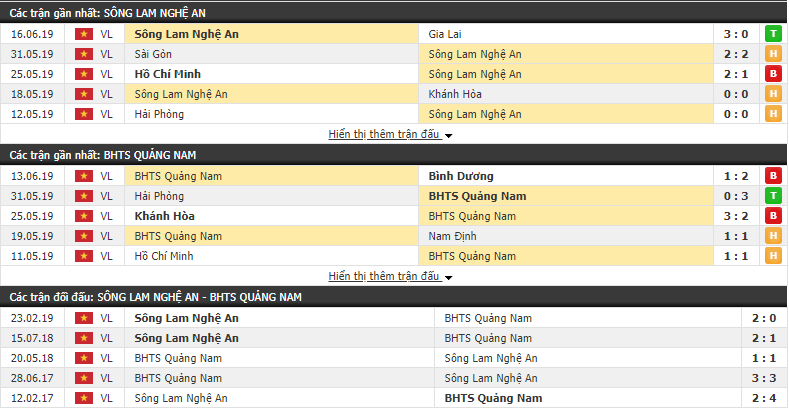The width and height of the screenshot is (789, 408).
Task: Click the red B badge on the Hồ Chí Minh 2:1 row
Action: (773, 74)
